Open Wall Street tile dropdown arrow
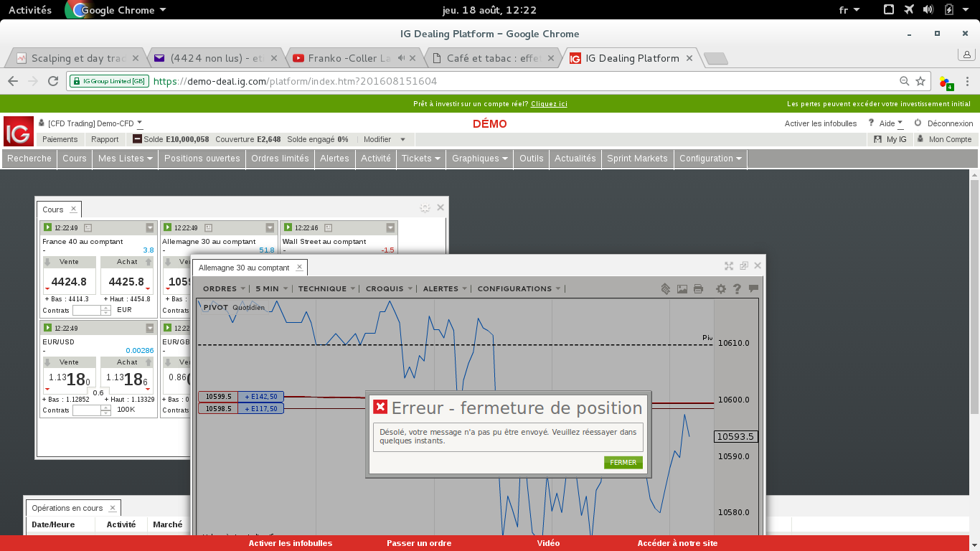Screen dimensions: 980x551 click(x=390, y=227)
